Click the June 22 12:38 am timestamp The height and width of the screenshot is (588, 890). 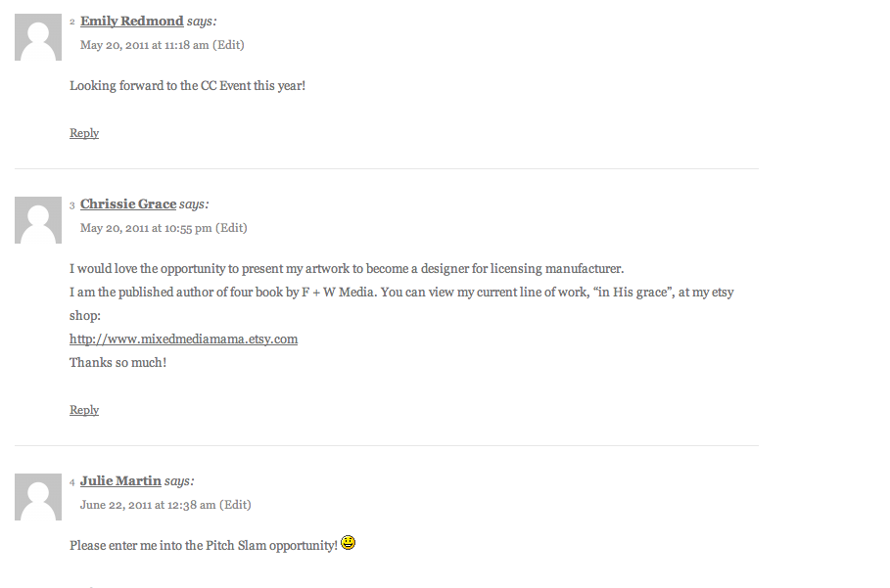click(x=148, y=505)
